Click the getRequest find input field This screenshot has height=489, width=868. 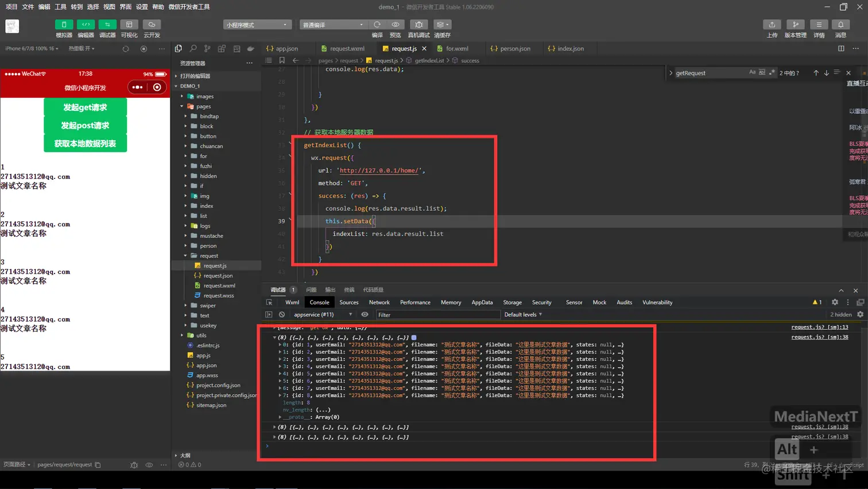711,73
